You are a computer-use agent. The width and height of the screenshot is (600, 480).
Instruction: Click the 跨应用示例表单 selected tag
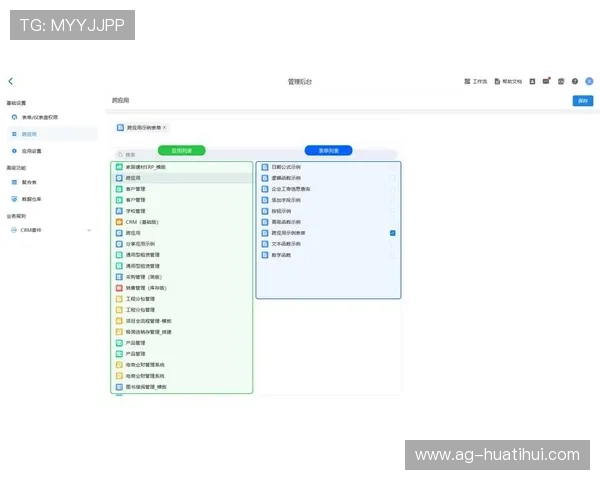tap(142, 127)
